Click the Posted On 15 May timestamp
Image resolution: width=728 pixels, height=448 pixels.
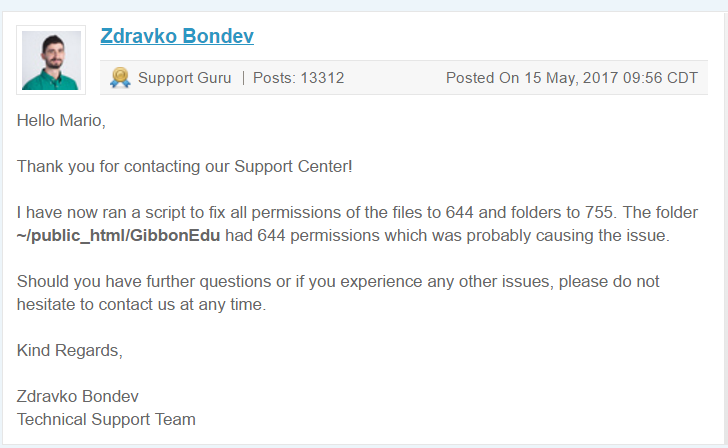572,78
